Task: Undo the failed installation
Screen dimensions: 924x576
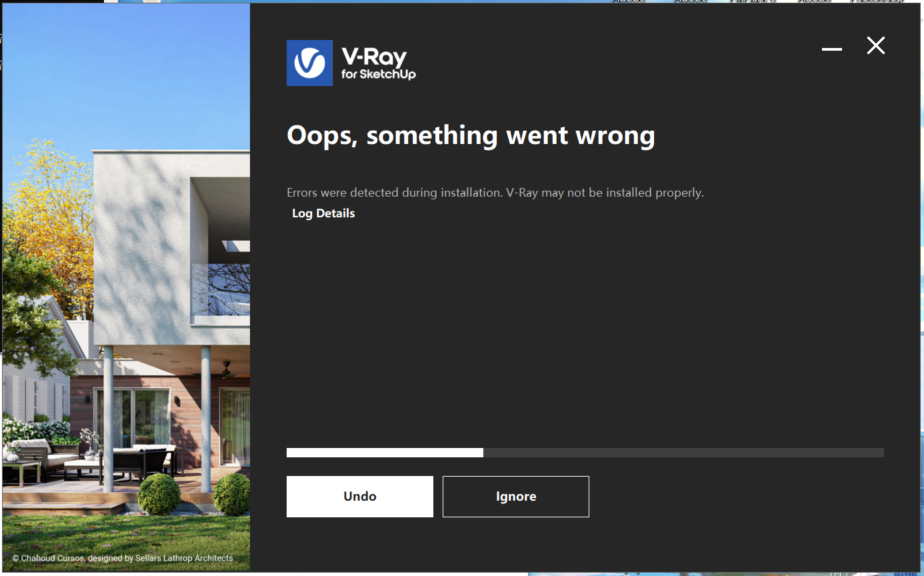Action: (x=360, y=497)
